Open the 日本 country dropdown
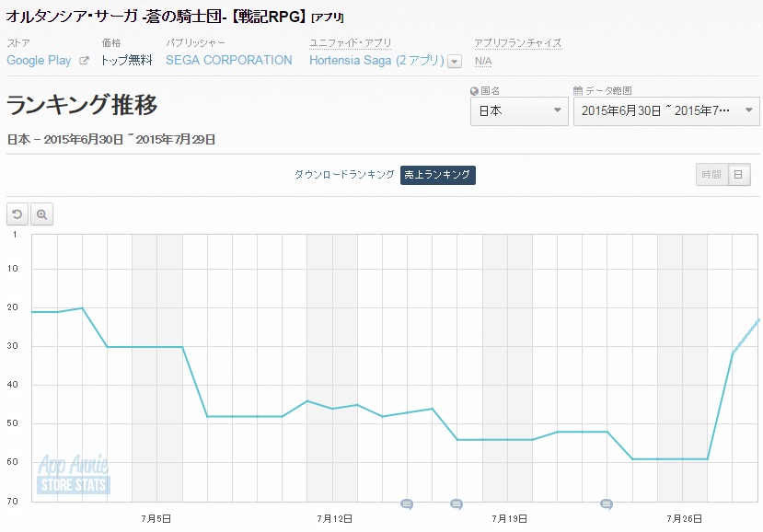 tap(519, 111)
